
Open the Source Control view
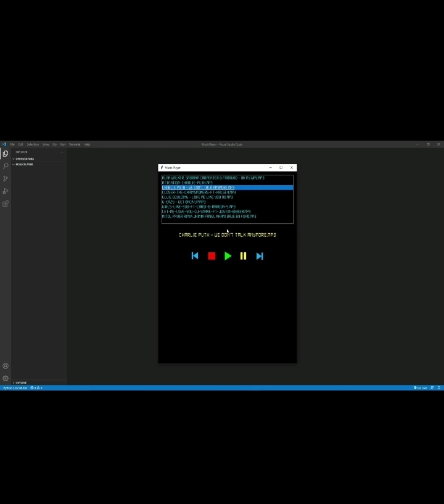(6, 178)
